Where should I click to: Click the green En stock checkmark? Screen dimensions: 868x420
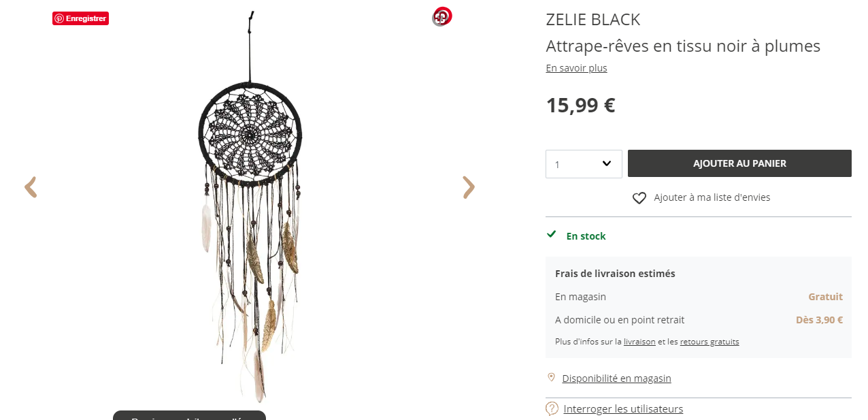tap(552, 235)
